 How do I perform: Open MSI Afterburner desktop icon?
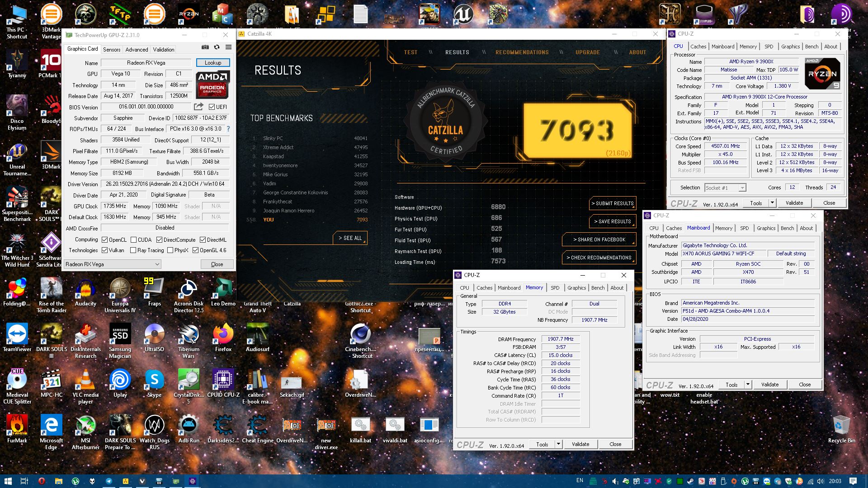pos(85,433)
